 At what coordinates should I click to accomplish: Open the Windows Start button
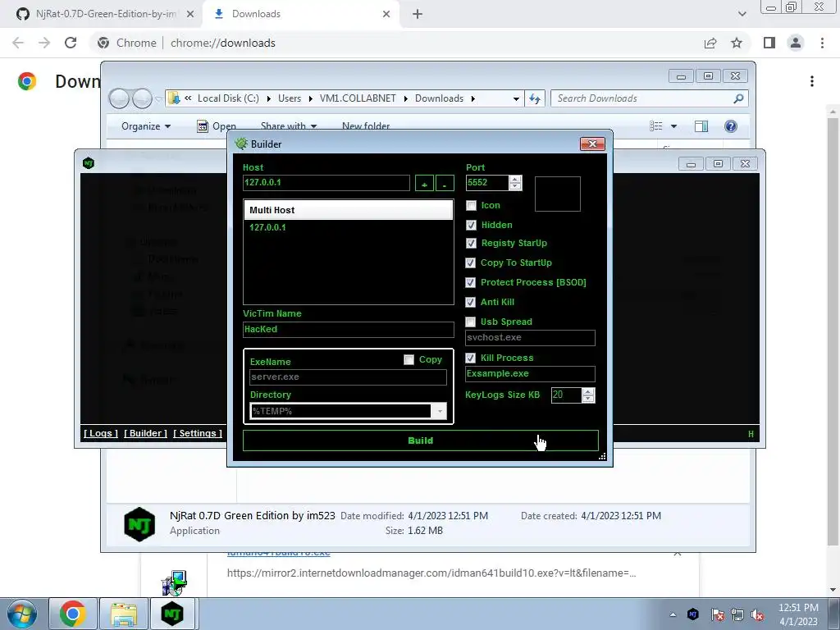(21, 614)
